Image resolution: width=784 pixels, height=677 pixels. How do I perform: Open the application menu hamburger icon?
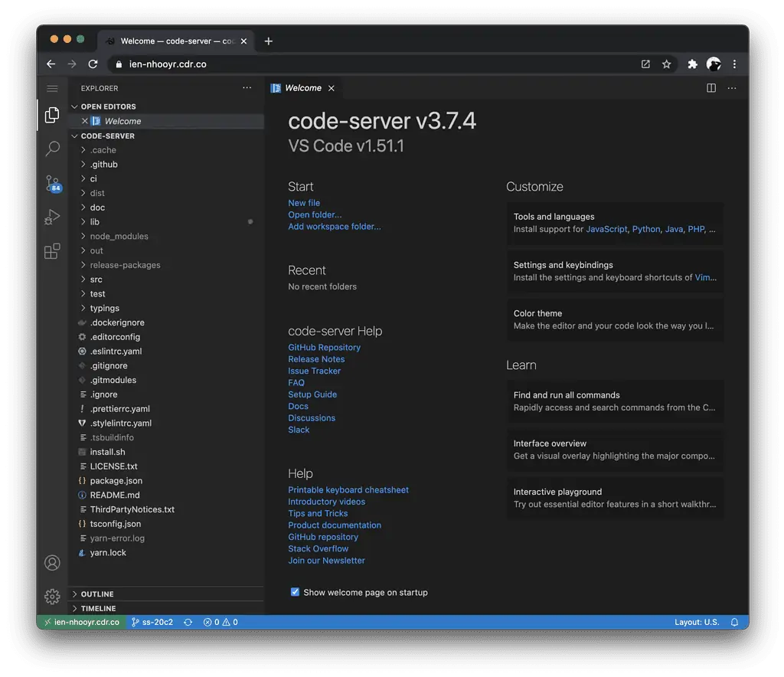[52, 88]
